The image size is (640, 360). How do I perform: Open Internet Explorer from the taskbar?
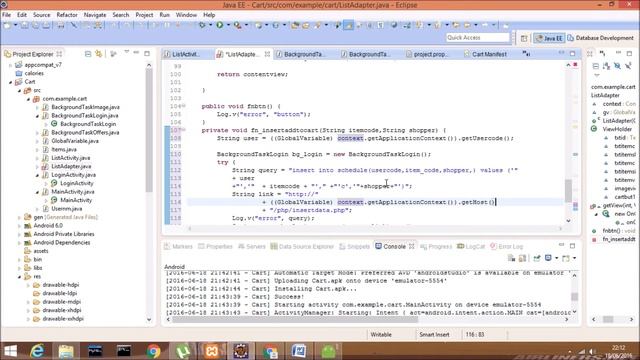(x=37, y=351)
